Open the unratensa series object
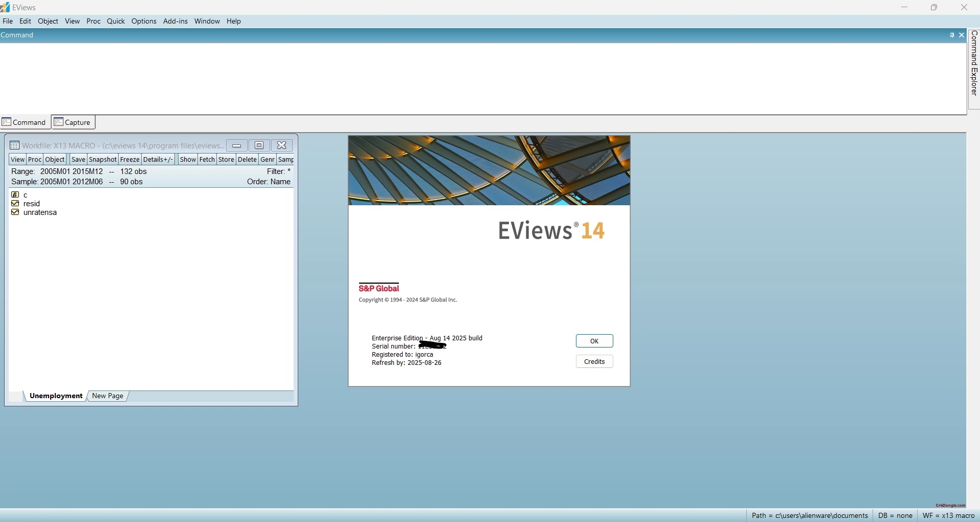Image resolution: width=980 pixels, height=522 pixels. (39, 212)
